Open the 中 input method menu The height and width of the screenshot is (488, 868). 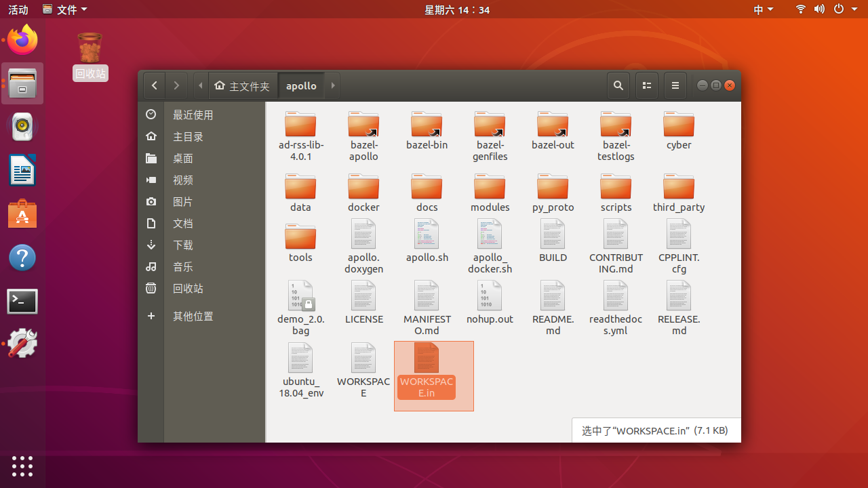763,9
